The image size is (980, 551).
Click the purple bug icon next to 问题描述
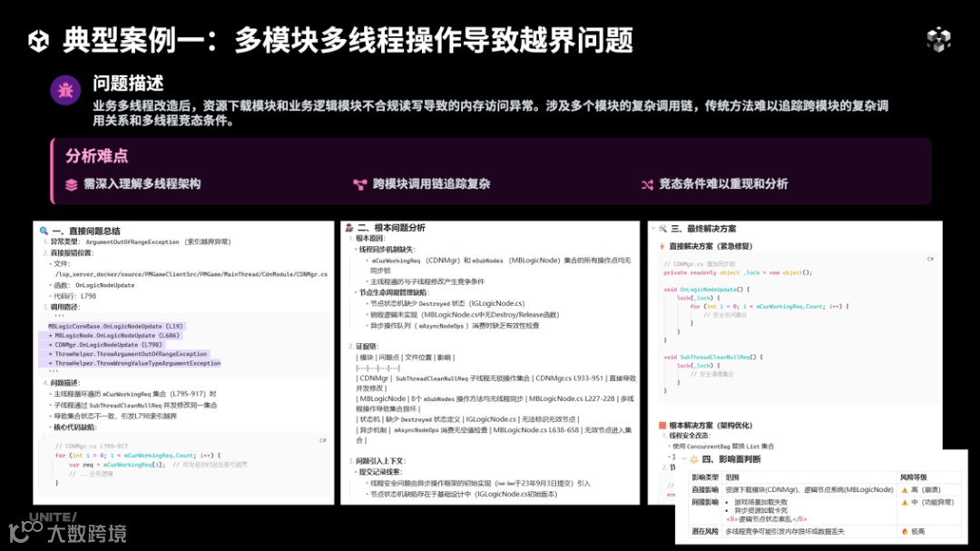point(65,91)
